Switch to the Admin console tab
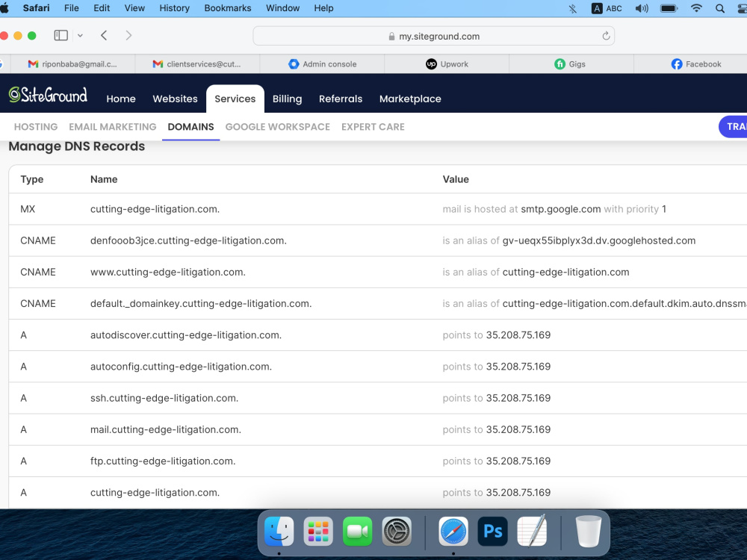 pos(322,63)
